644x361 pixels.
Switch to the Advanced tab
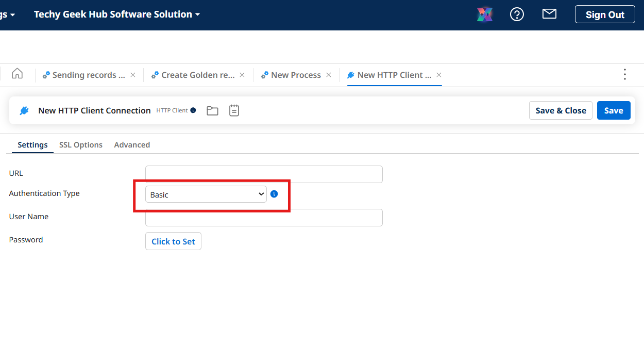[132, 145]
